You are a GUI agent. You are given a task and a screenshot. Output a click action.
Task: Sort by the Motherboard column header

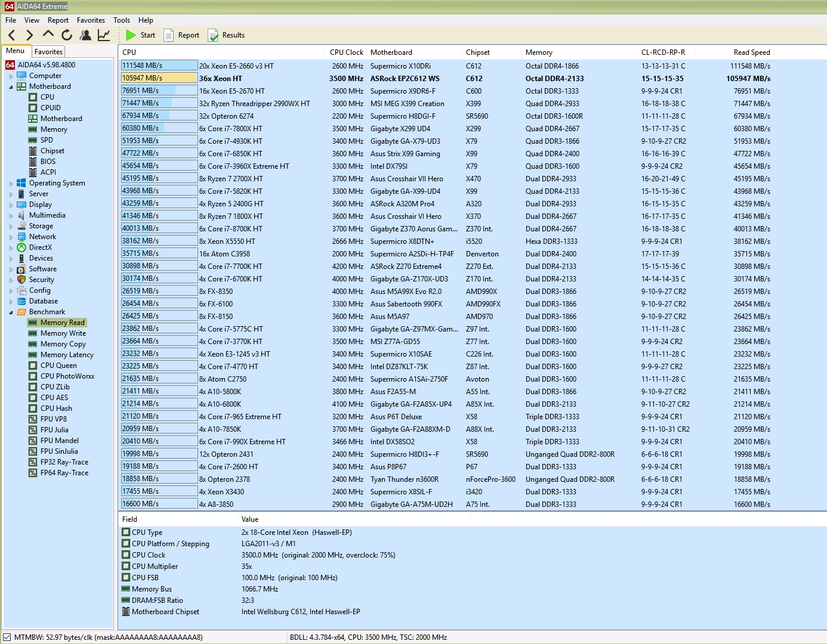pos(414,52)
